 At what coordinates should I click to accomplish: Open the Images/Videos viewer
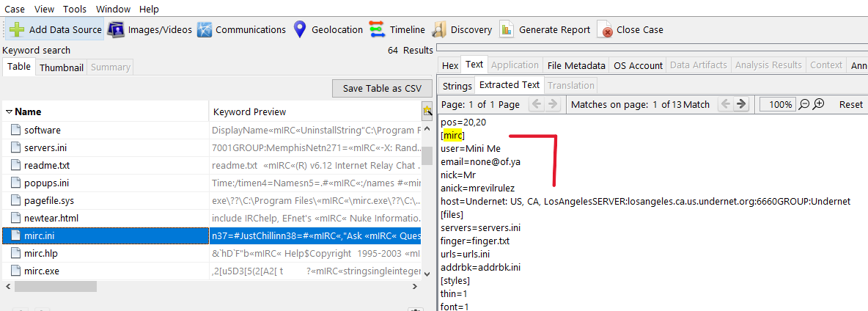tap(116, 30)
